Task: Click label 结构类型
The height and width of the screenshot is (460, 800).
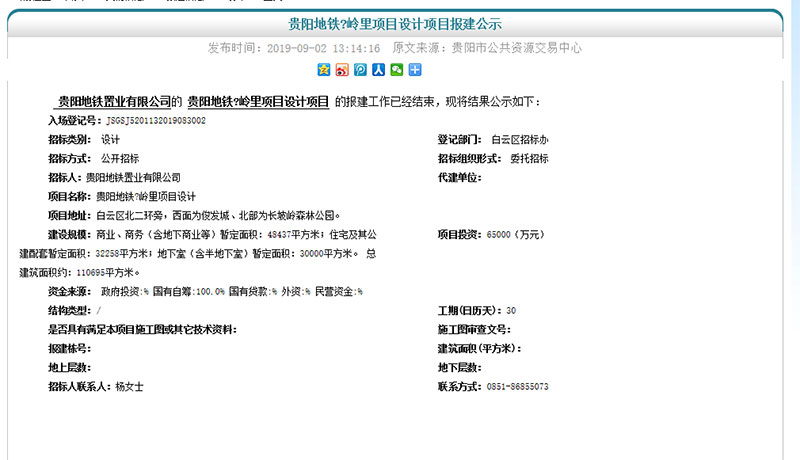Action: click(x=69, y=311)
